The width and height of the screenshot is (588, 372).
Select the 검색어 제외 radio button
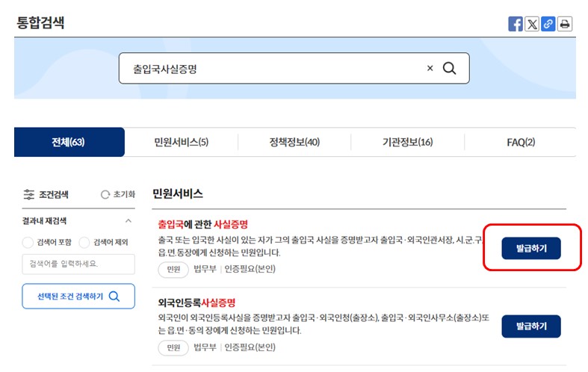pyautogui.click(x=84, y=242)
